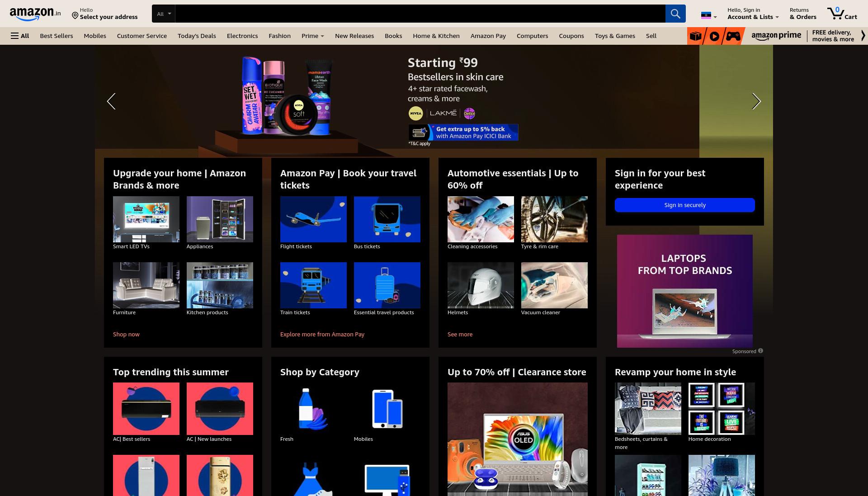Image resolution: width=868 pixels, height=496 pixels.
Task: Open Mobiles from navigation bar
Action: tap(95, 36)
